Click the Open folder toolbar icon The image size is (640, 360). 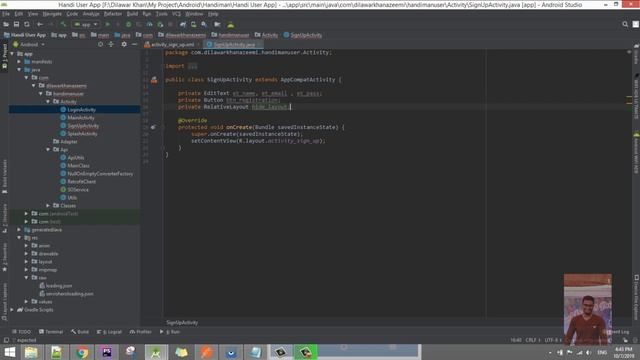tap(6, 24)
